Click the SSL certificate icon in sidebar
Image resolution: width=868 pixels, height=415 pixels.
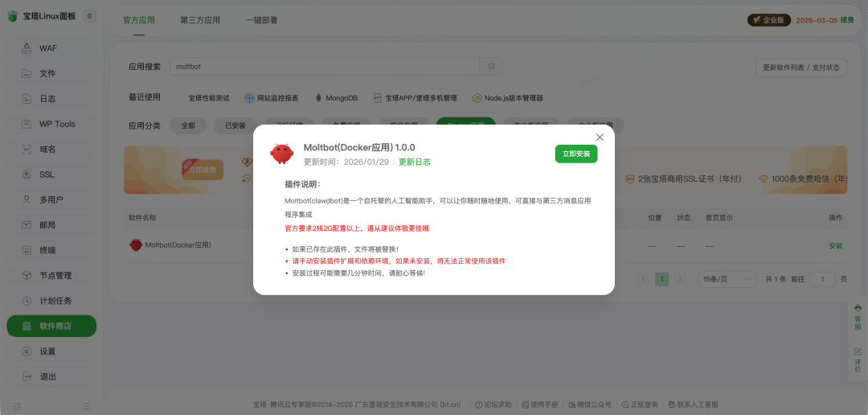[26, 175]
